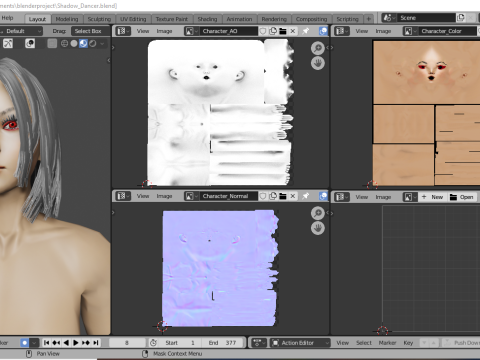Switch to Modeling workspace tab

(x=67, y=19)
